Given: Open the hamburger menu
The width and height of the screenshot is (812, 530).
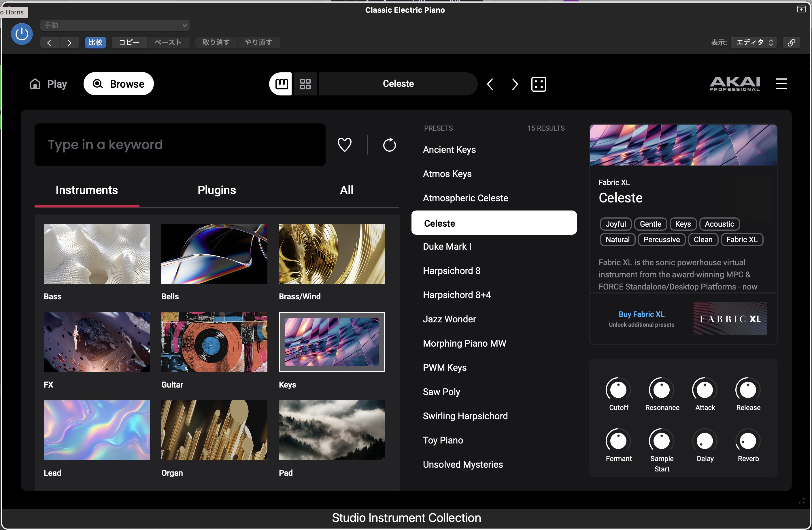Looking at the screenshot, I should [781, 84].
